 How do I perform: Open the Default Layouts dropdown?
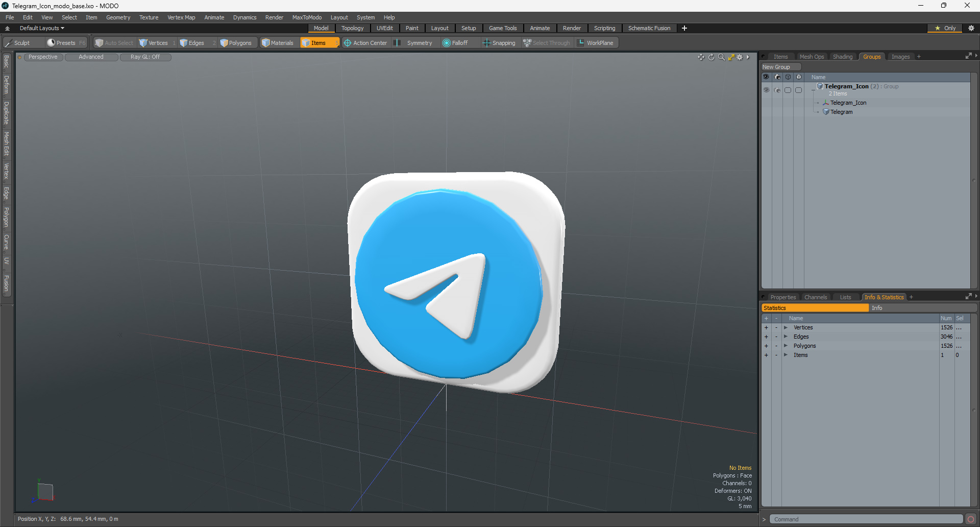coord(42,28)
